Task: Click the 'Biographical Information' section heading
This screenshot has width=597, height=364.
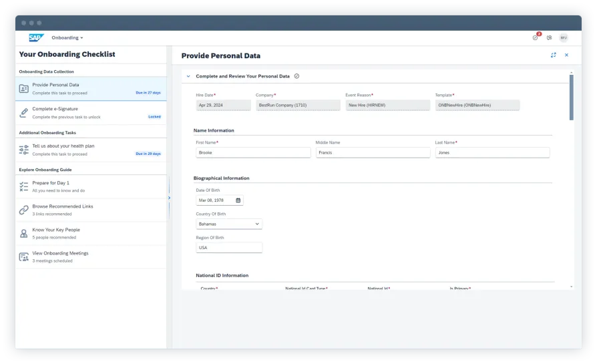Action: pos(221,178)
